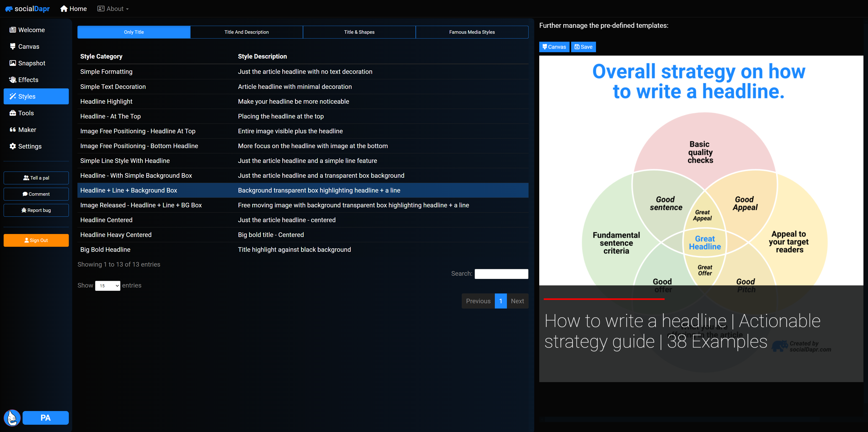The height and width of the screenshot is (432, 868).
Task: Click the Tell a pal button
Action: 36,178
